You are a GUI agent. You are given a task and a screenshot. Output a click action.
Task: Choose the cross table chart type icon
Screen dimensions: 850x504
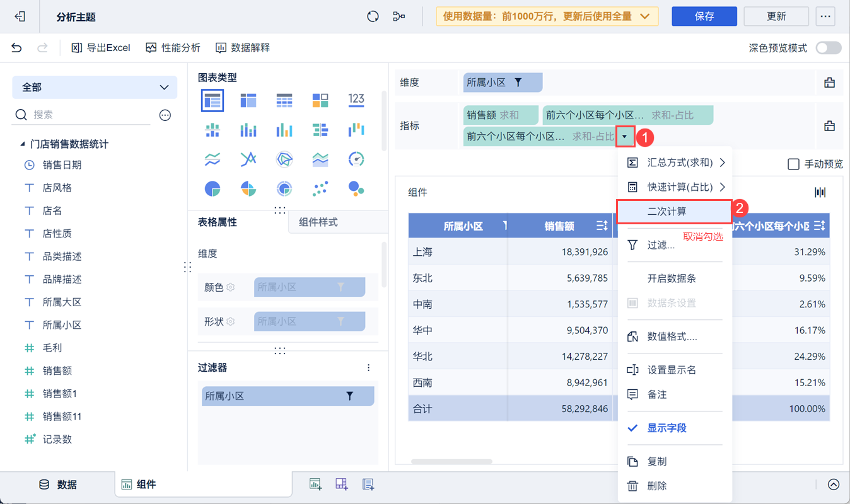coord(248,100)
